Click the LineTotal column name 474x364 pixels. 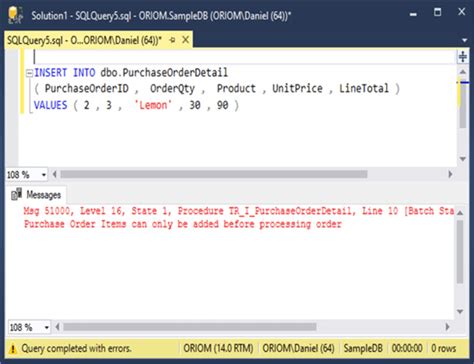pyautogui.click(x=364, y=89)
